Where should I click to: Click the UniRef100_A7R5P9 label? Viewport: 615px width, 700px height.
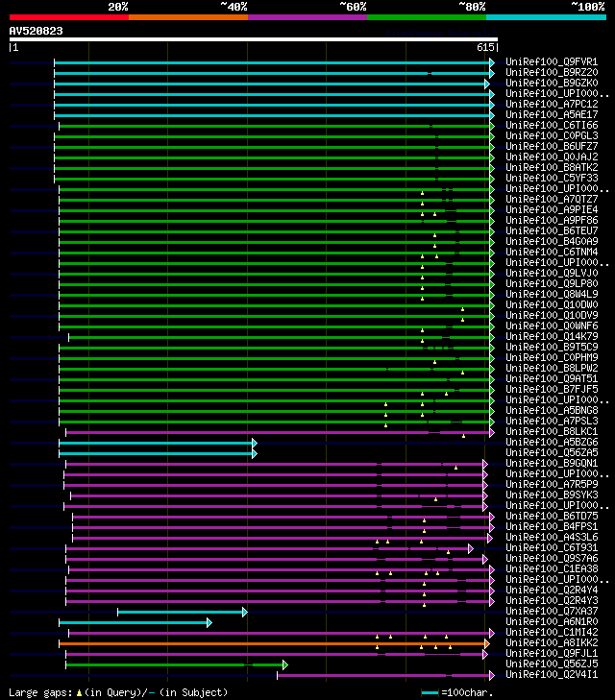552,484
